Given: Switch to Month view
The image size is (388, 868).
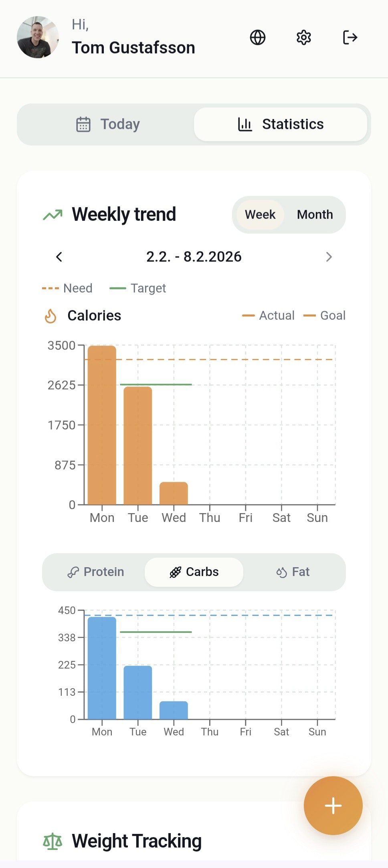Looking at the screenshot, I should point(315,215).
